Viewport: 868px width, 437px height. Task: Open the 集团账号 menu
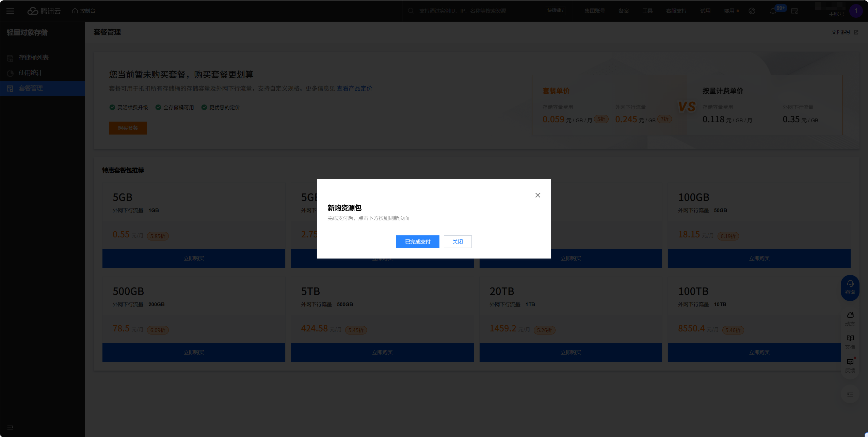[595, 11]
